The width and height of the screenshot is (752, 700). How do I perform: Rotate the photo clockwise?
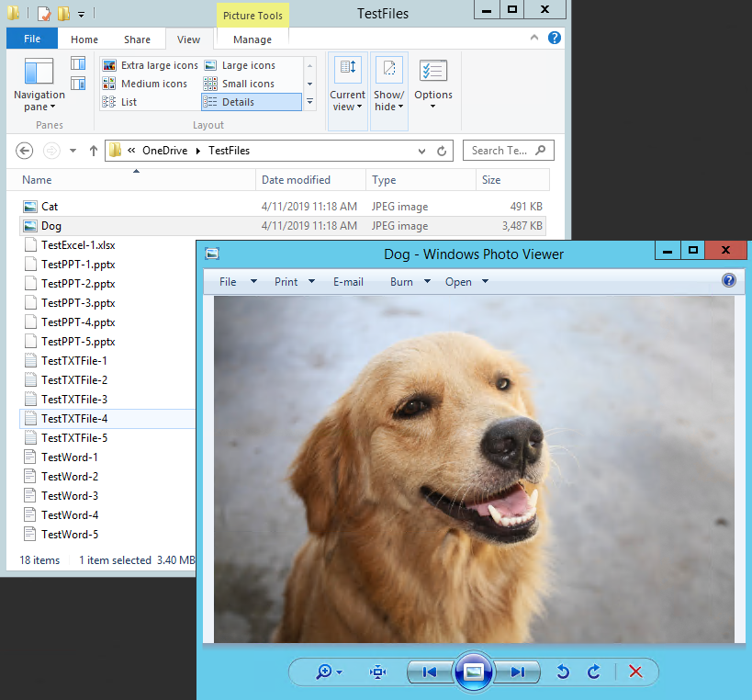[593, 672]
